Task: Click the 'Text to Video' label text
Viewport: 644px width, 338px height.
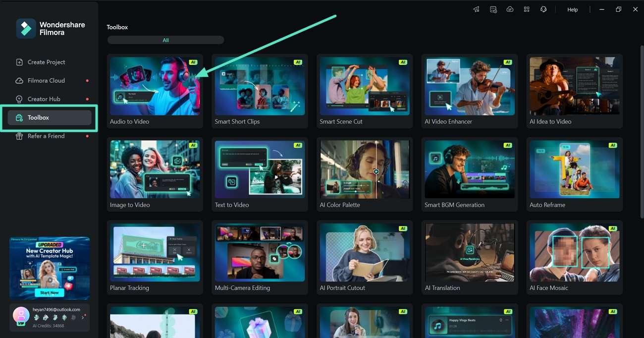Action: (232, 205)
